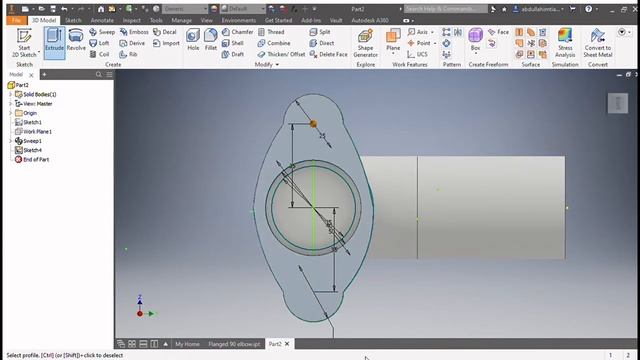This screenshot has width=640, height=360.
Task: Select the Direct edit tool
Action: click(x=322, y=43)
